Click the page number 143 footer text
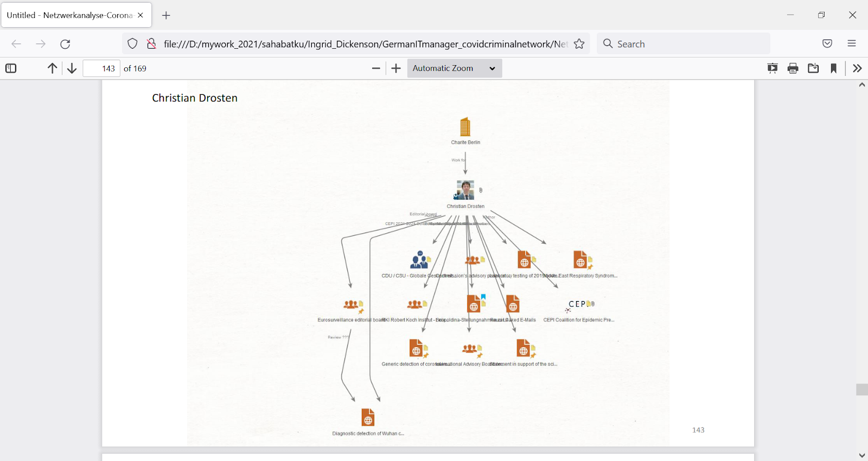 coord(698,430)
